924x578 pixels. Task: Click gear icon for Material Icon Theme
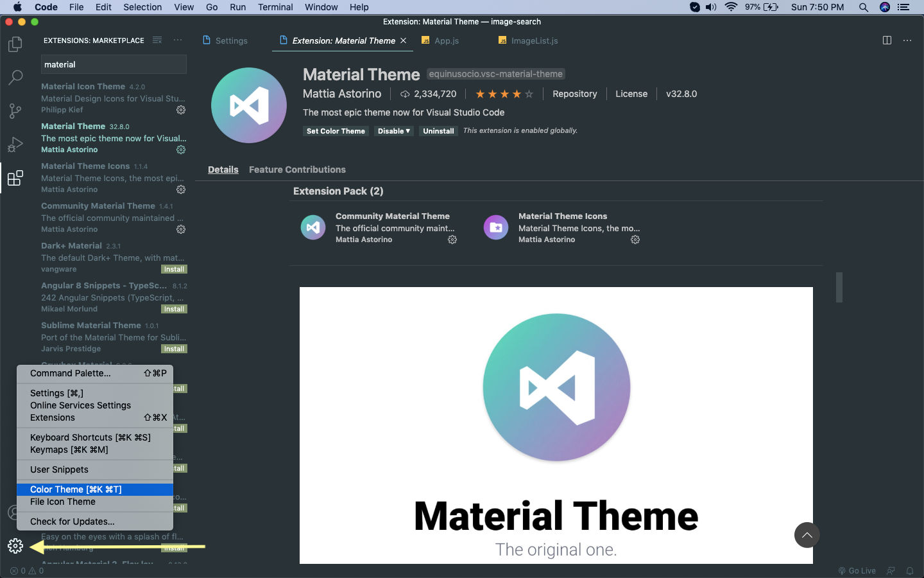pos(181,110)
